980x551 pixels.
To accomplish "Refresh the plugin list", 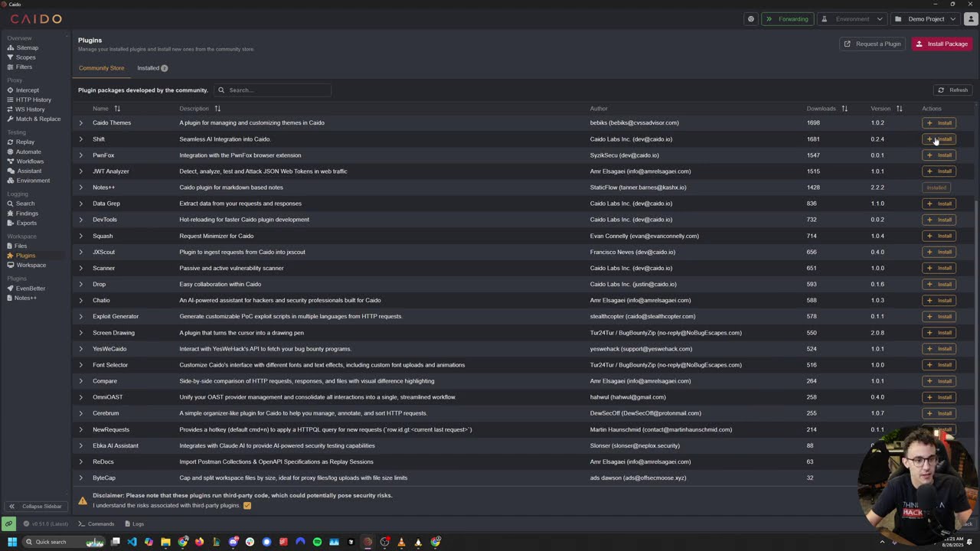I will click(x=952, y=90).
